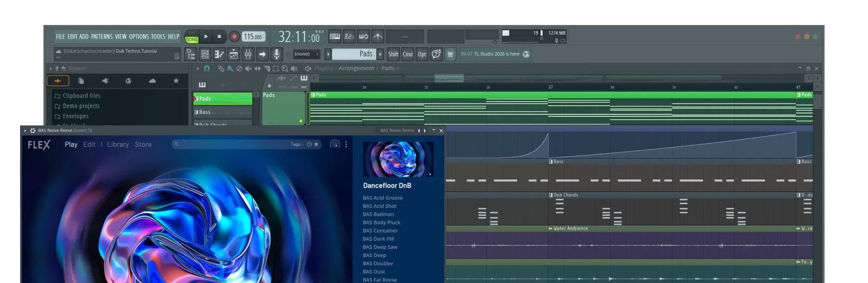Open the Channel rack icon
868x283 pixels.
click(x=205, y=54)
